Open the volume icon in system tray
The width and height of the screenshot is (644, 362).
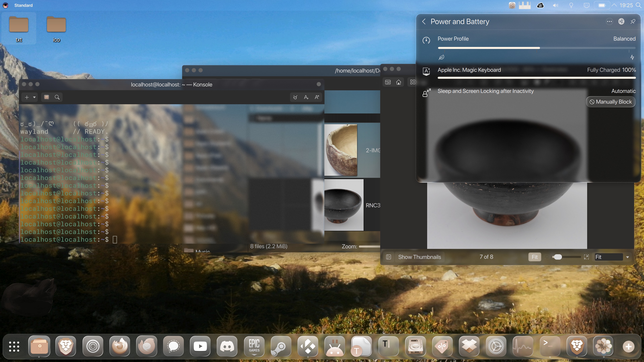point(555,5)
